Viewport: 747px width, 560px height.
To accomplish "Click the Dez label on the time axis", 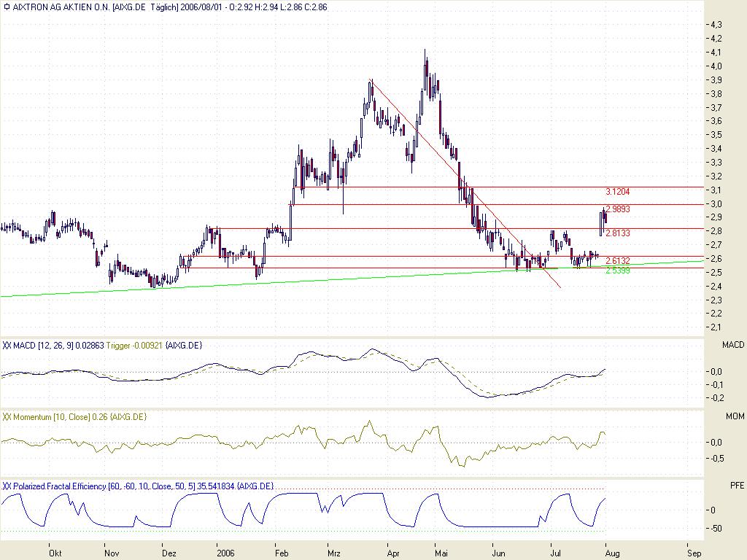I will (x=169, y=553).
